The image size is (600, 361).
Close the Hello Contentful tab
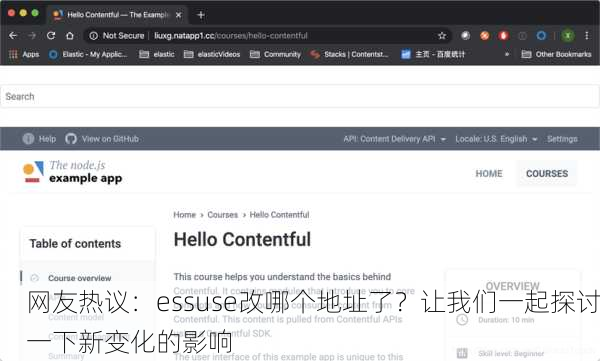point(178,15)
